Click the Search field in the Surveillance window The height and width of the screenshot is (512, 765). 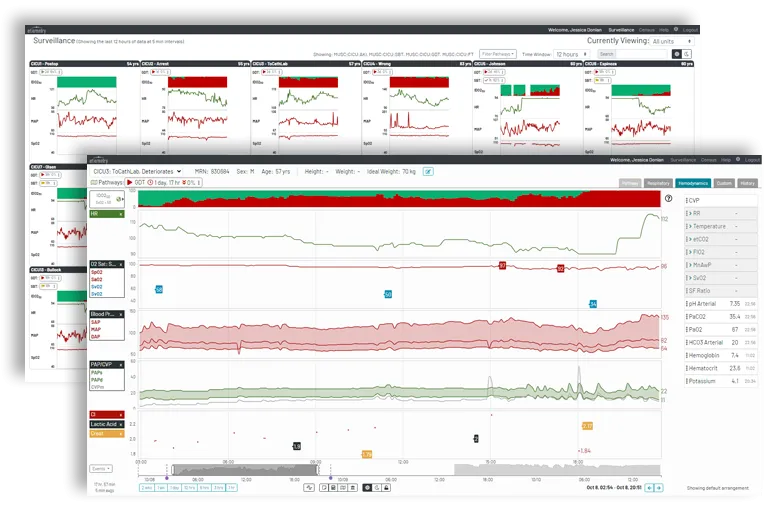(x=633, y=54)
